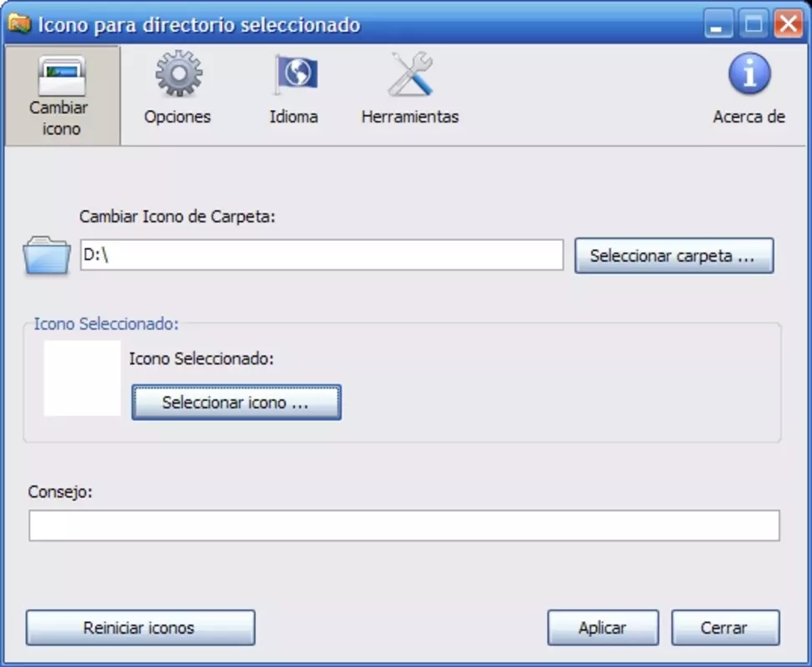The width and height of the screenshot is (812, 667).
Task: Click the Cerrar button
Action: pos(725,628)
